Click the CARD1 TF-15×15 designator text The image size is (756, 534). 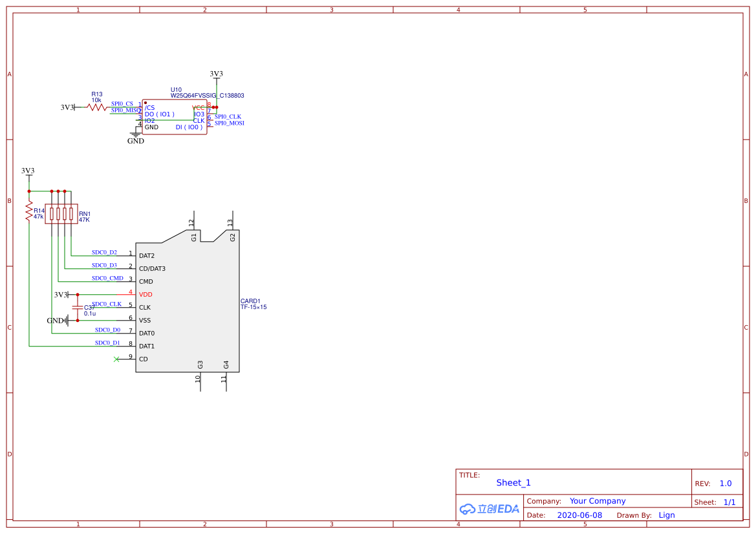tap(254, 304)
